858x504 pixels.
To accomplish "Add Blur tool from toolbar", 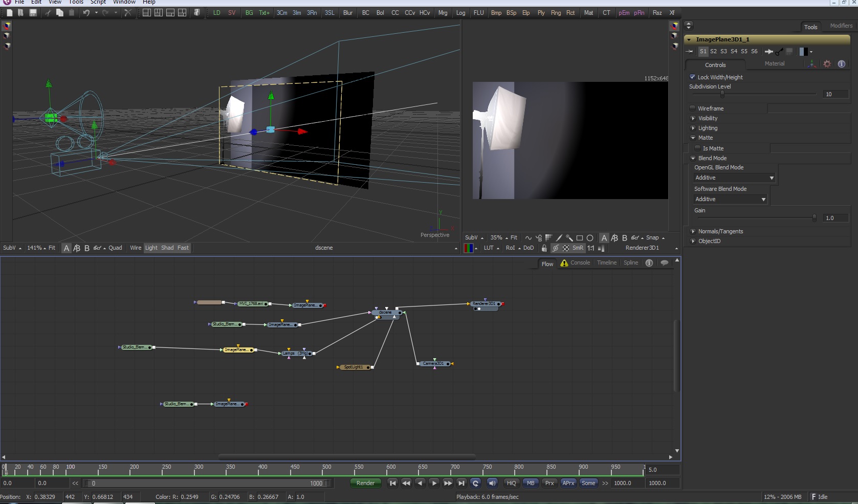I will 348,13.
